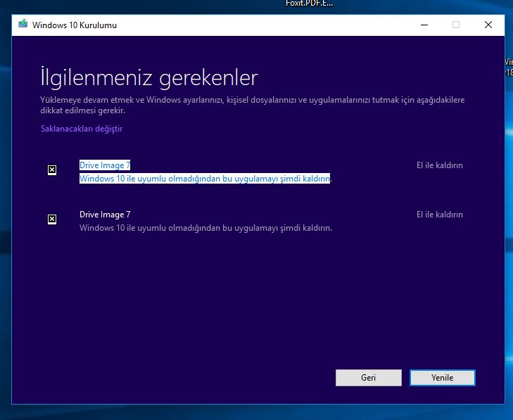Screen dimensions: 513x420
Task: Close the Windows 10 Kurulumu window
Action: (488, 25)
